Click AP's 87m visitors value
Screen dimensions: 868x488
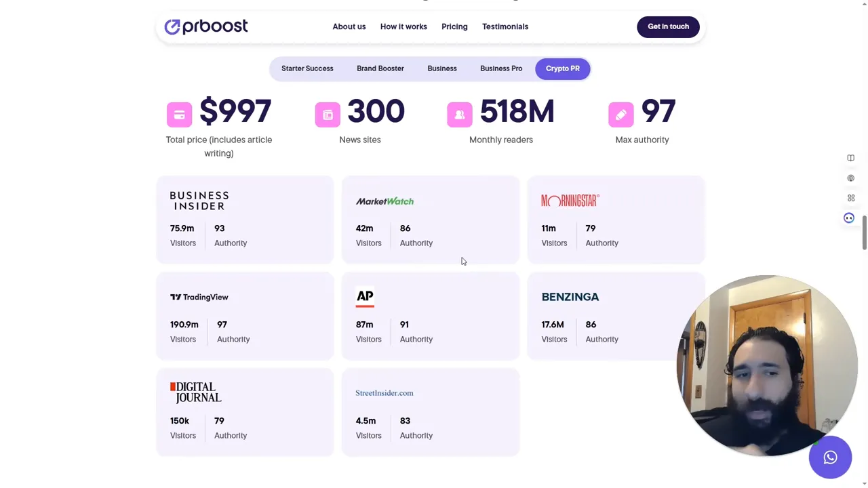click(364, 325)
